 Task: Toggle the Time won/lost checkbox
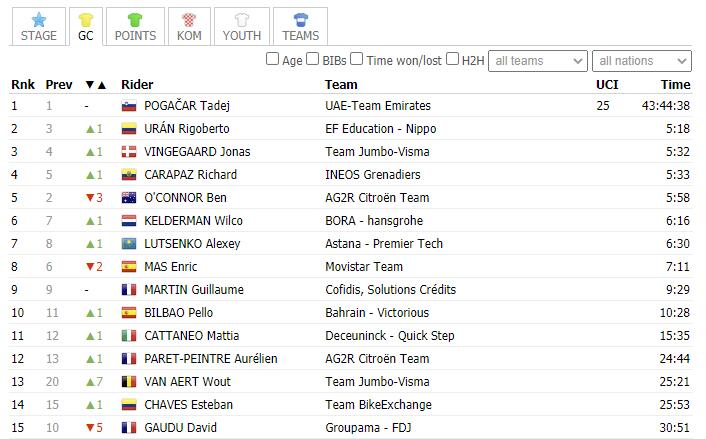(x=357, y=59)
